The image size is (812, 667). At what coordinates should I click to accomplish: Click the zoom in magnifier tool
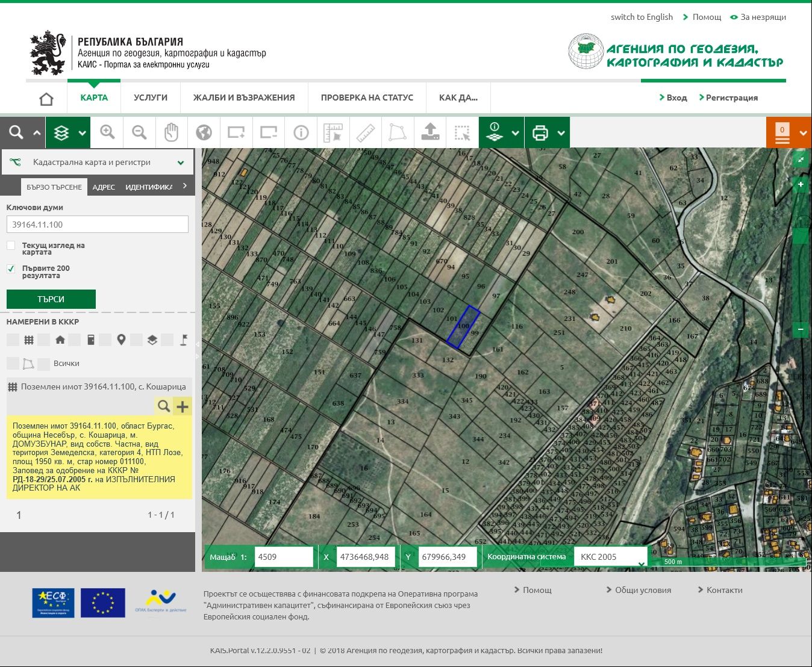click(x=107, y=132)
